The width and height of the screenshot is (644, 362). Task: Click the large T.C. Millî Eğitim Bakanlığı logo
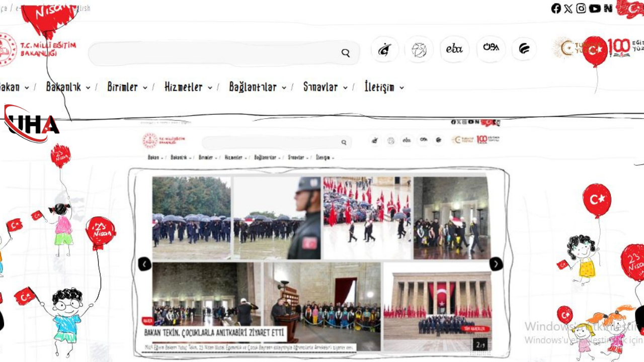coord(38,49)
